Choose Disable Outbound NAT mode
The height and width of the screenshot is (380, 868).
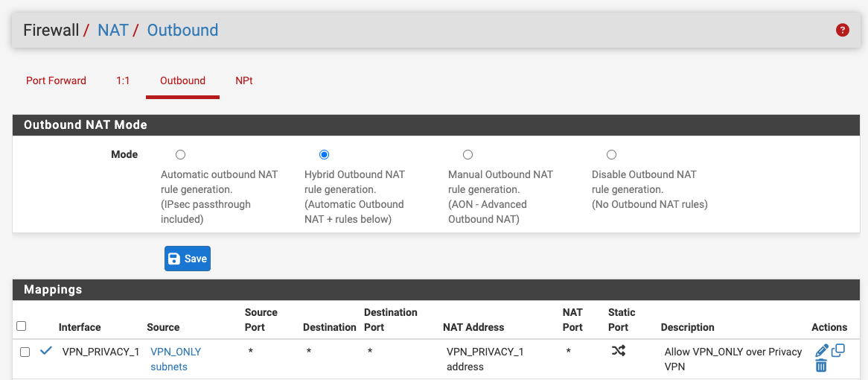[x=612, y=154]
